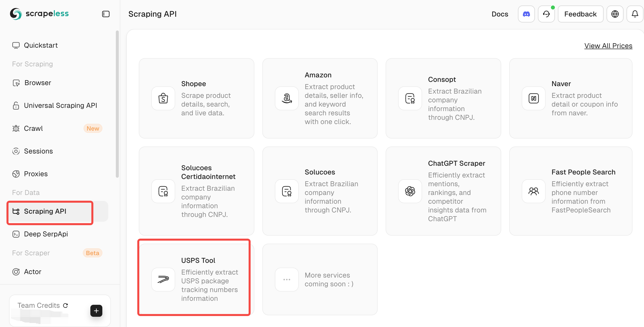Click the Naver N icon
644x327 pixels.
pos(533,98)
